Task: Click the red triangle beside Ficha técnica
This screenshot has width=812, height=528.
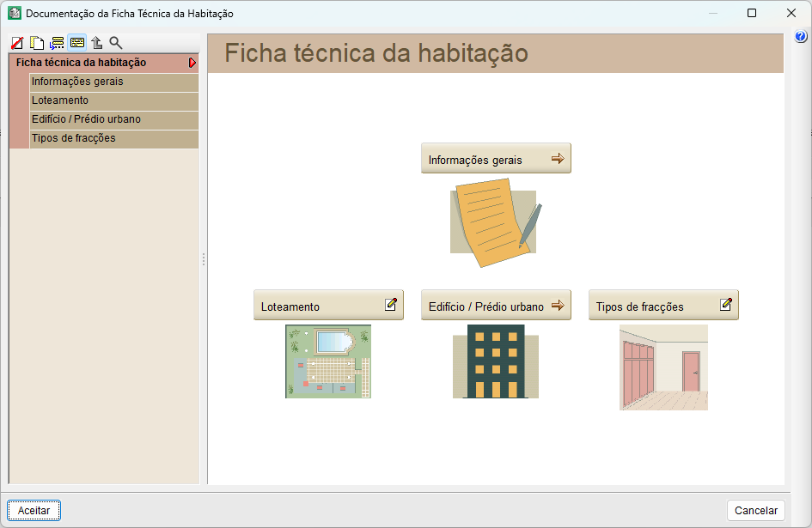Action: [x=192, y=63]
